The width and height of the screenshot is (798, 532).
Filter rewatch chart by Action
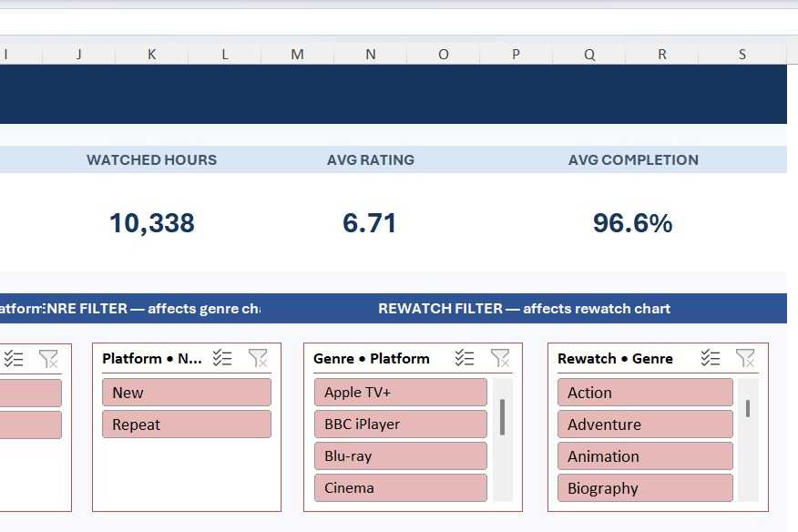pyautogui.click(x=645, y=393)
